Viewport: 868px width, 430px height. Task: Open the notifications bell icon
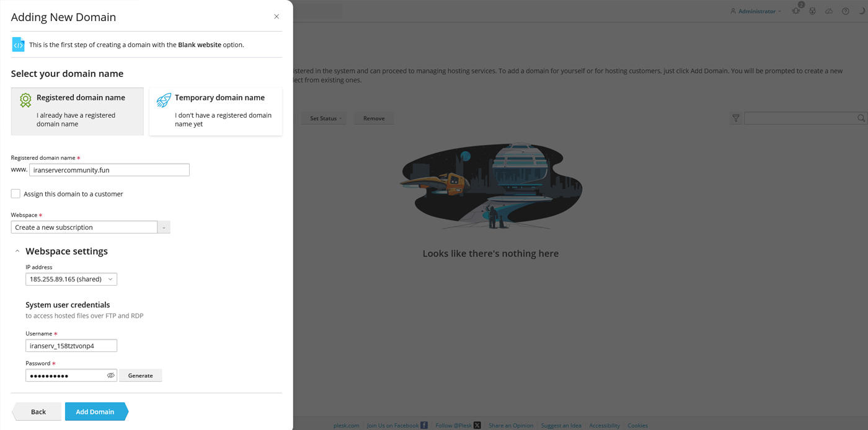[795, 11]
